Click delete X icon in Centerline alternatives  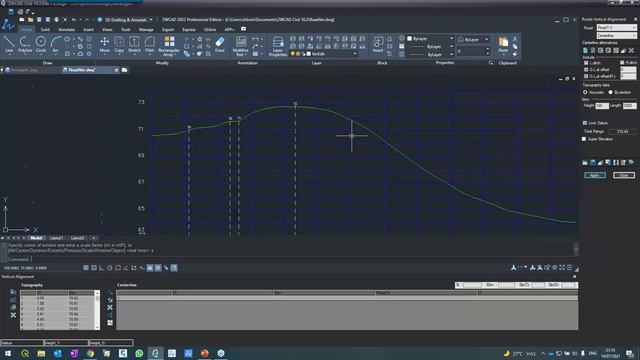click(x=631, y=50)
